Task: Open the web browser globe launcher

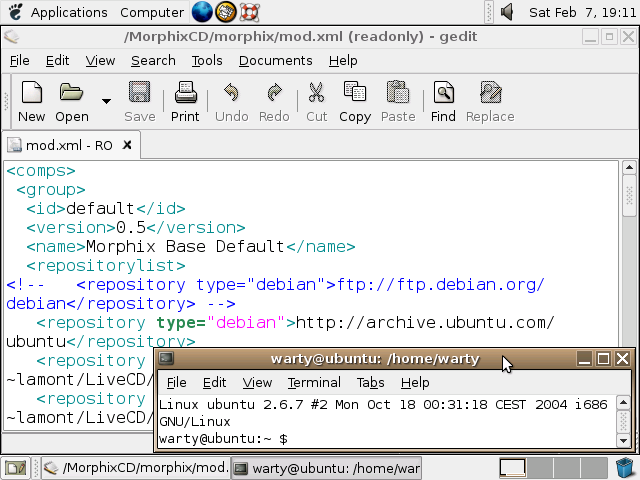Action: click(202, 12)
